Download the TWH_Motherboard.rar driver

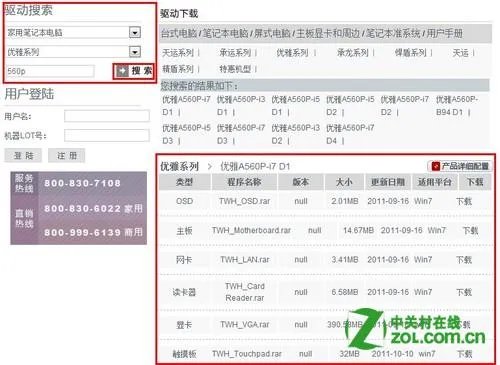pyautogui.click(x=470, y=230)
